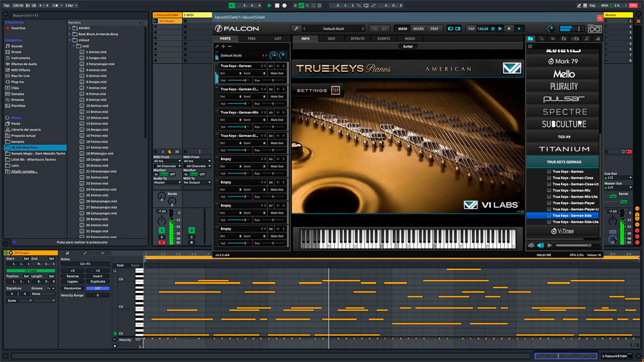Select the Sounds category in Ableton's browser

coord(17,46)
